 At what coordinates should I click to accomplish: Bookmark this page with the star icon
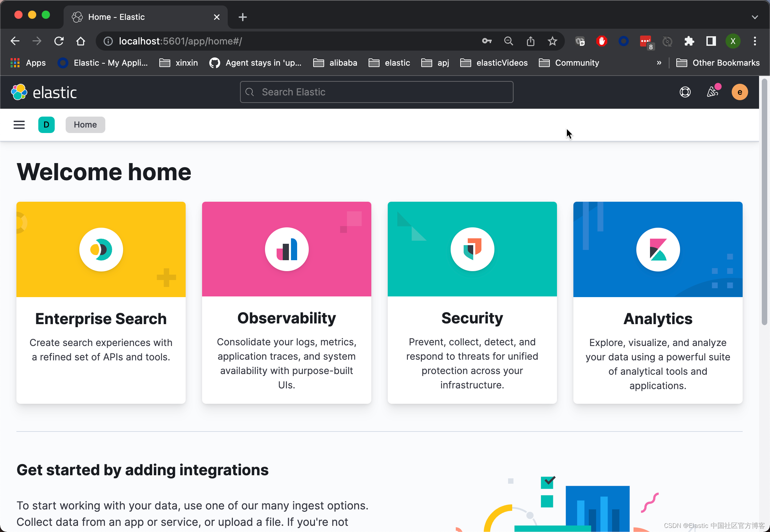[552, 41]
